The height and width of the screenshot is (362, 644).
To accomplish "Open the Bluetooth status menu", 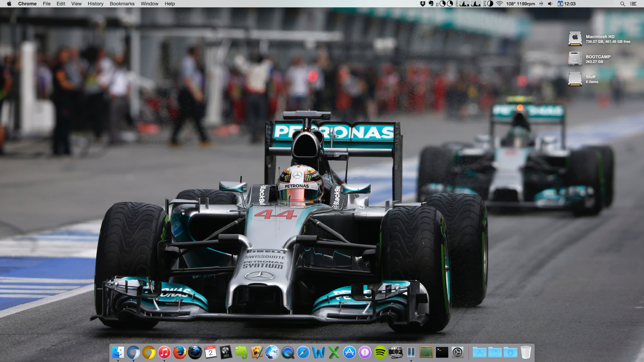I will tap(541, 4).
